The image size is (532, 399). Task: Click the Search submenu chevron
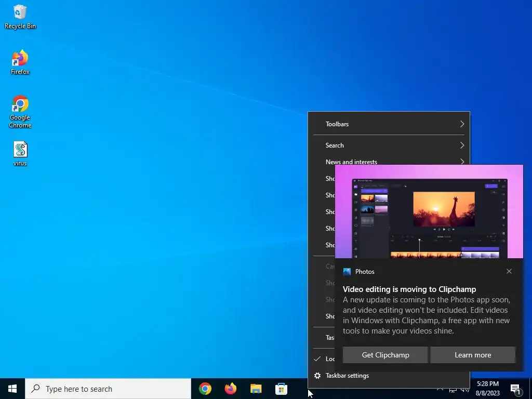462,145
